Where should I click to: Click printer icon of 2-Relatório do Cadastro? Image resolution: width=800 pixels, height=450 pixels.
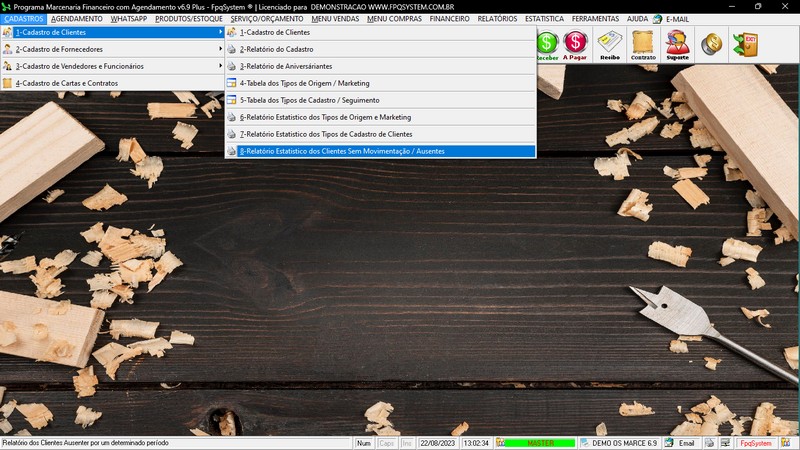pyautogui.click(x=232, y=49)
